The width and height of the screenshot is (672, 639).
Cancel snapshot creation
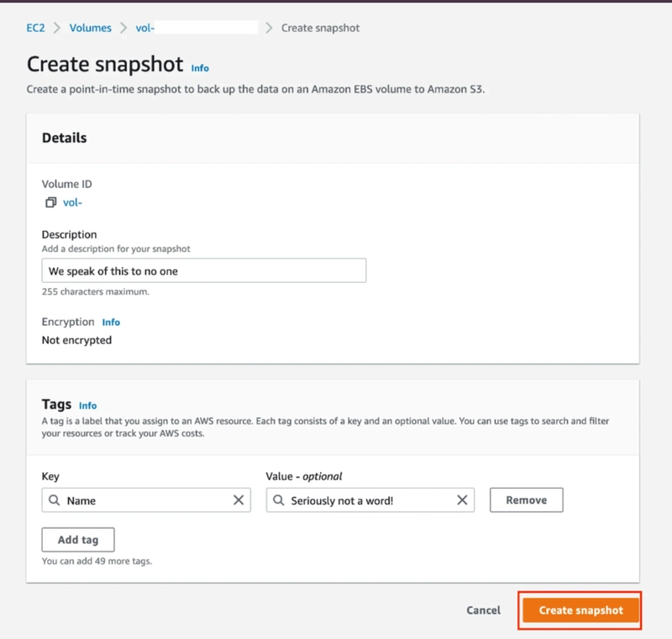(483, 610)
